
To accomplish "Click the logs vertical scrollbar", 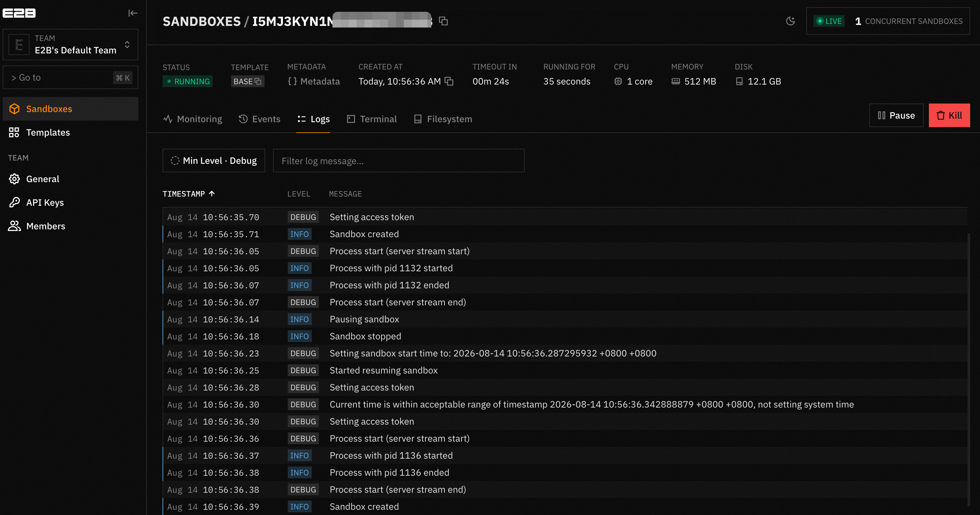I will (969, 369).
